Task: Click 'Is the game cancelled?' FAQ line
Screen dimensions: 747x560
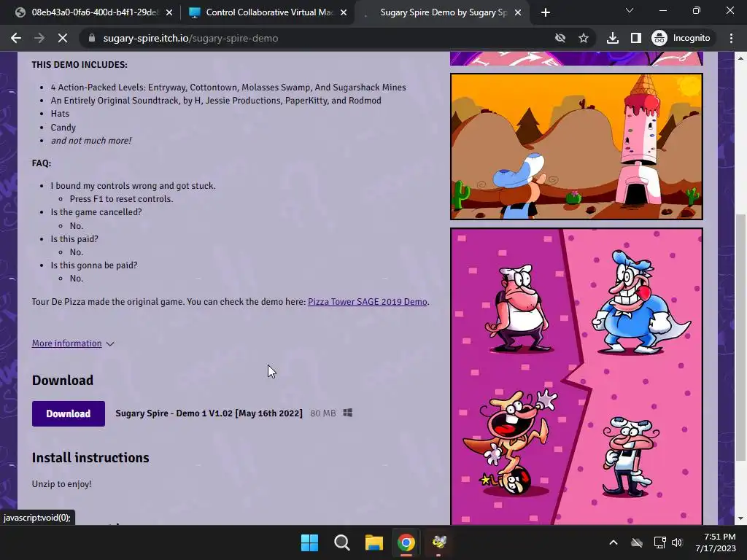Action: click(96, 212)
